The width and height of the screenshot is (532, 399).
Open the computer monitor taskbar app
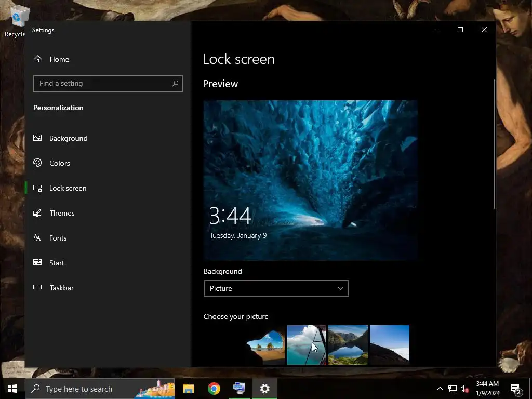[239, 389]
